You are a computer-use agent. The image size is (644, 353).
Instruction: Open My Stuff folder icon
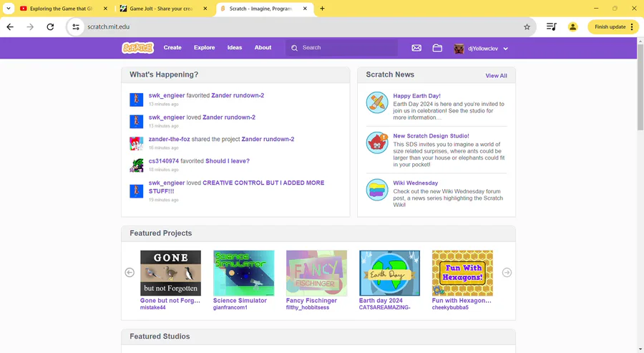pos(437,48)
